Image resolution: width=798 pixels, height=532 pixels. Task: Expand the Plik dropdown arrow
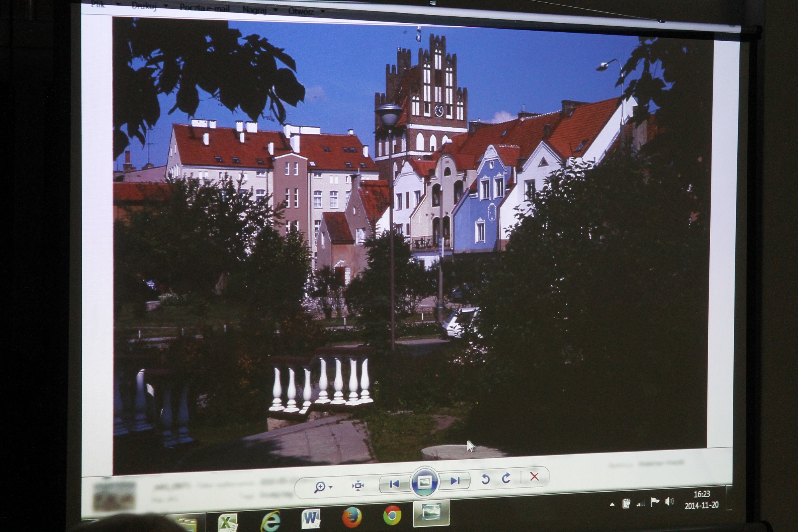pyautogui.click(x=118, y=4)
